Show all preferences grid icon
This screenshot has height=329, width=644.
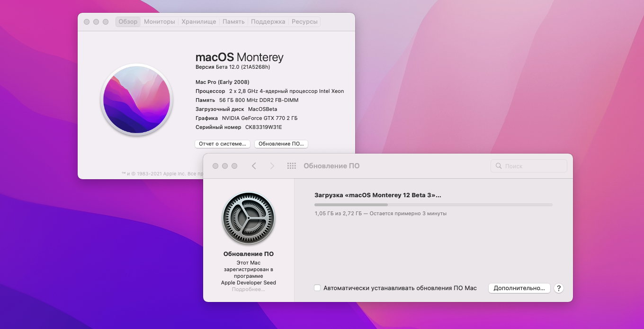click(x=292, y=166)
